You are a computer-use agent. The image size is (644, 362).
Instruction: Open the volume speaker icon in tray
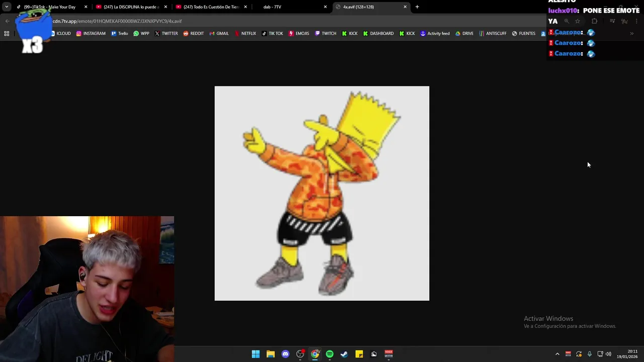pyautogui.click(x=608, y=354)
